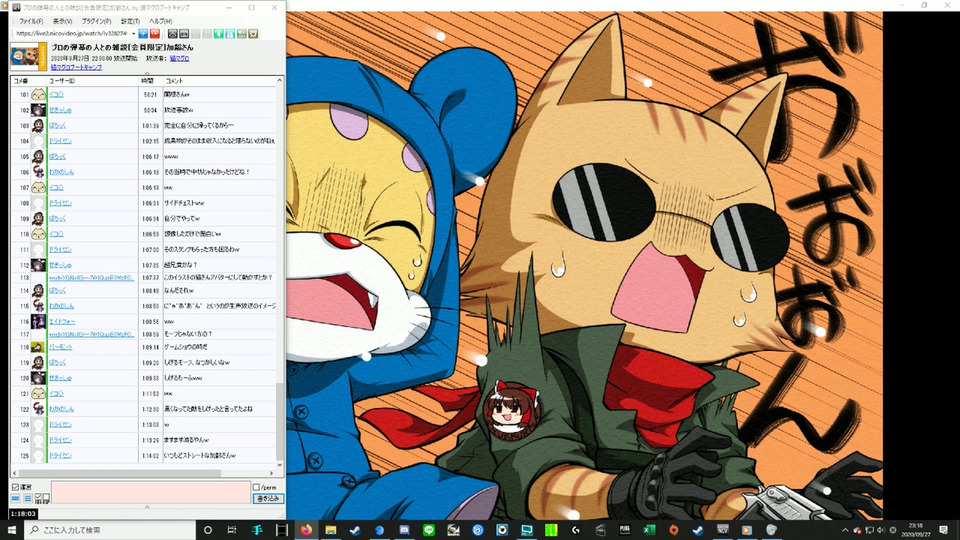
Task: Select the comment text in row 108
Action: tap(184, 203)
